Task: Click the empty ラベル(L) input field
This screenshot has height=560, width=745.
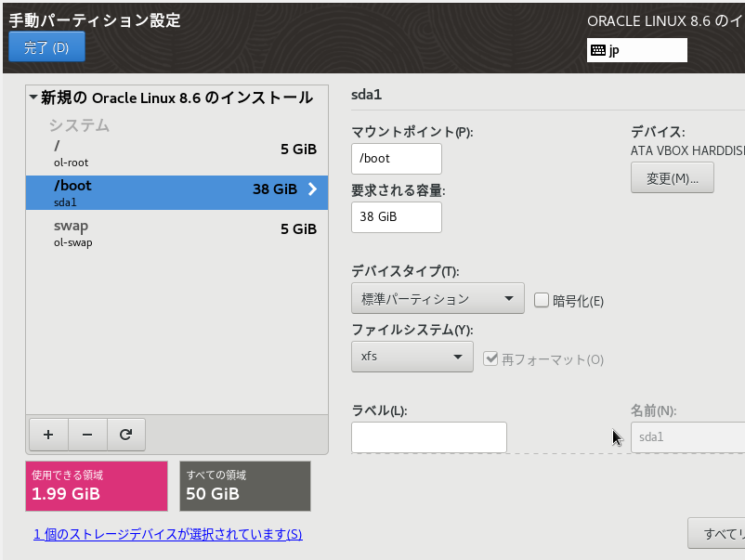Action: 429,437
